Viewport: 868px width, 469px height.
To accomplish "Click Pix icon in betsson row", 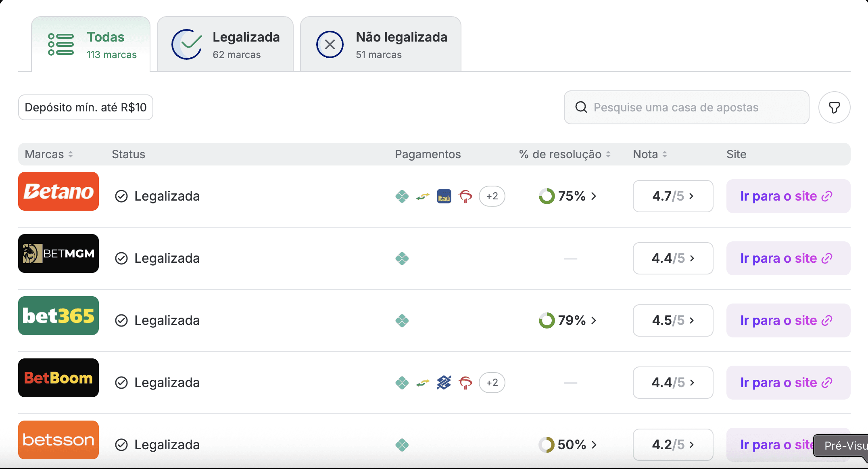I will click(402, 445).
